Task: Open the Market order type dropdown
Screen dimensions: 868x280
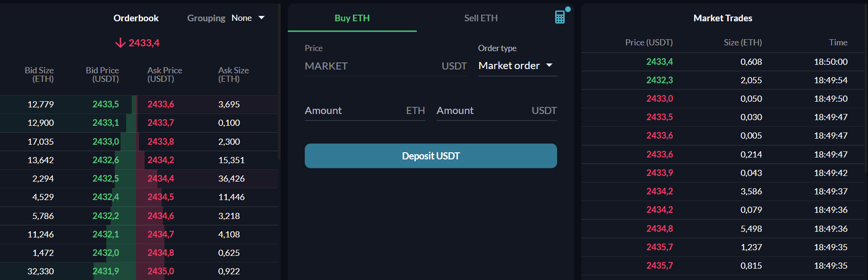Action: tap(517, 66)
